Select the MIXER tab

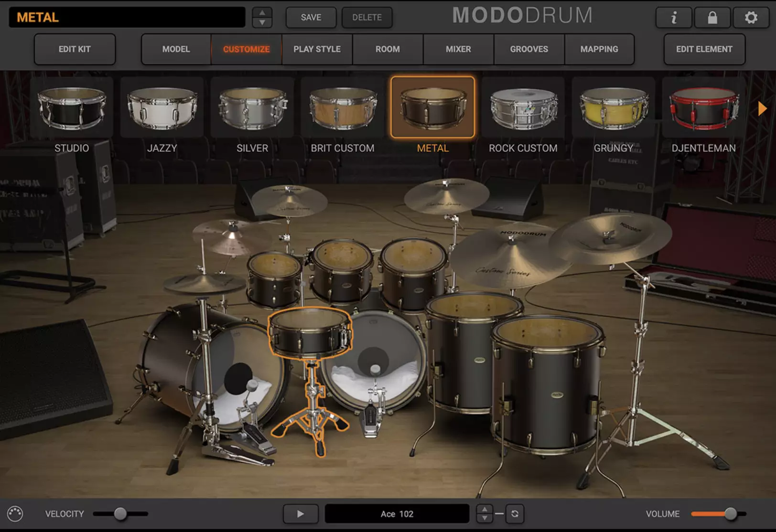tap(457, 49)
